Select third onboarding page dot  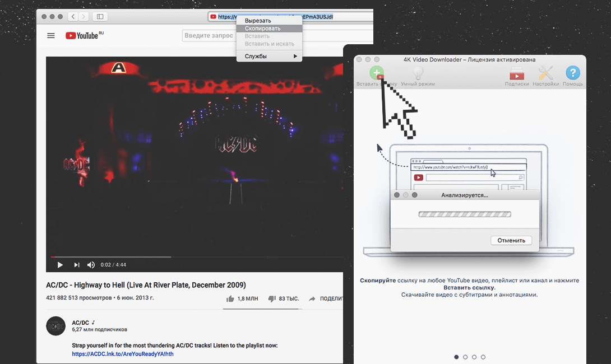point(474,357)
